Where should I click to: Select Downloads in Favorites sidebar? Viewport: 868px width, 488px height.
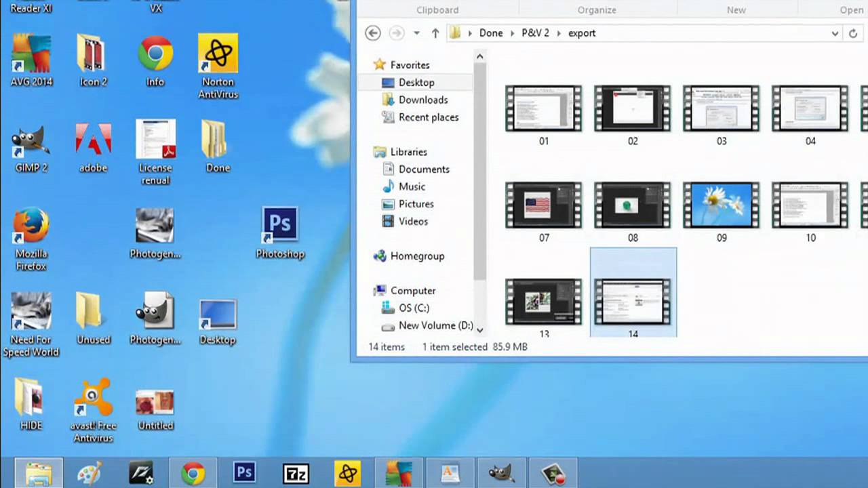422,100
